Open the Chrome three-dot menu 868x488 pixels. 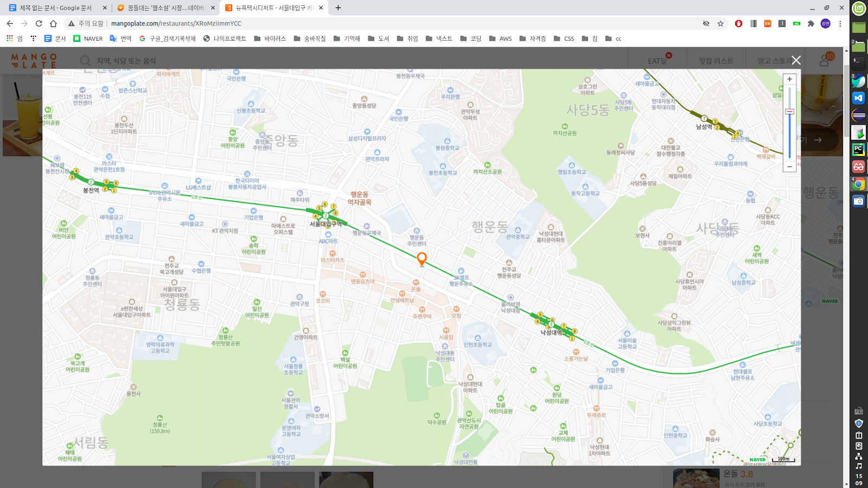[x=840, y=23]
